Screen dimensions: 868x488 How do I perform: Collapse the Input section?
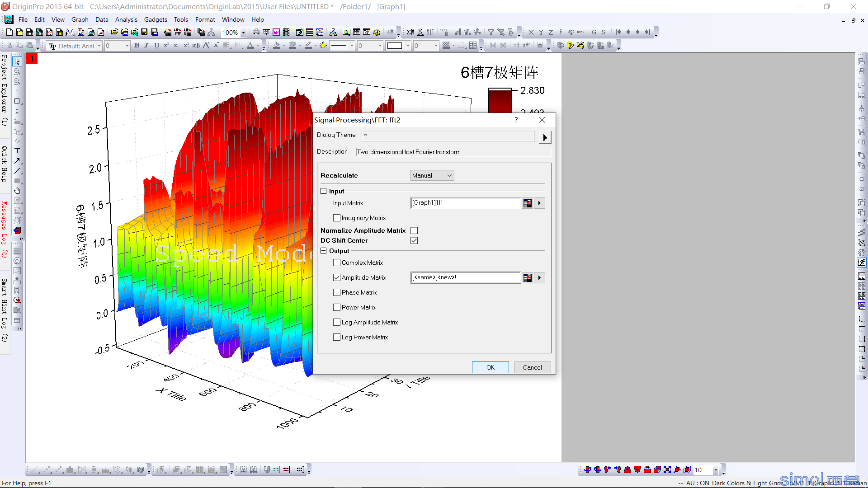[x=324, y=191]
